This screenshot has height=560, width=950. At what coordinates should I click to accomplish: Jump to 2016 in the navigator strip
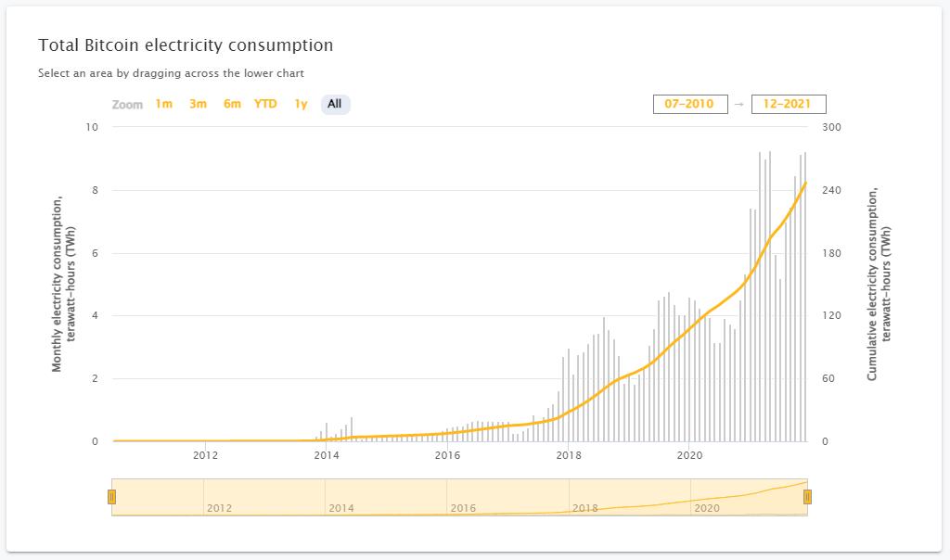pyautogui.click(x=463, y=508)
